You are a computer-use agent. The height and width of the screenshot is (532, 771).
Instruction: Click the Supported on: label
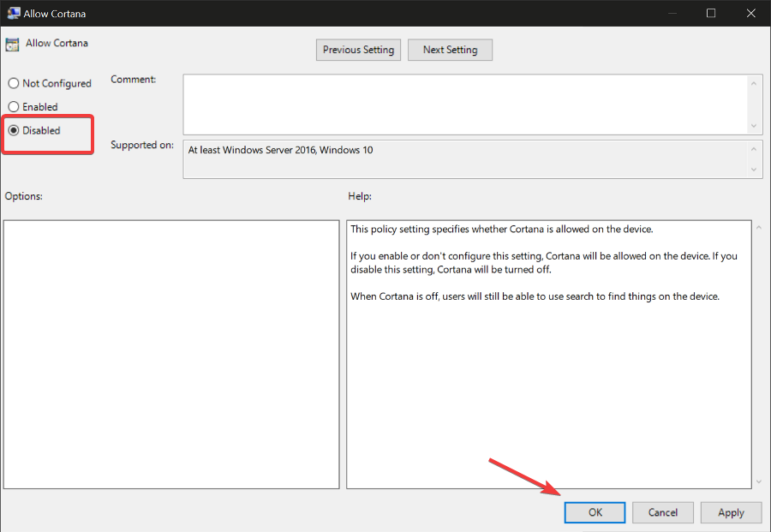tap(142, 145)
